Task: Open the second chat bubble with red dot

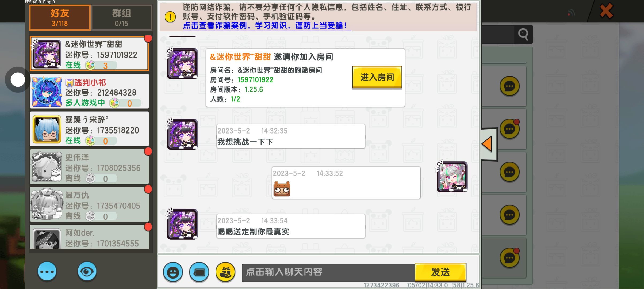Action: (509, 129)
